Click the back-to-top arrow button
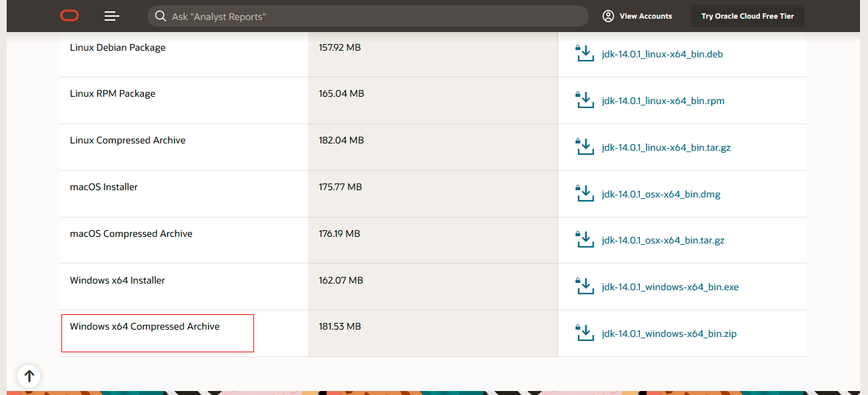 click(x=29, y=376)
